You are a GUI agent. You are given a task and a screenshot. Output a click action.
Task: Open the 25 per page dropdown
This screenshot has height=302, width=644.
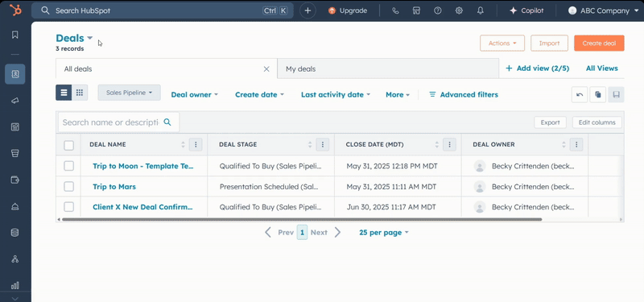(384, 233)
